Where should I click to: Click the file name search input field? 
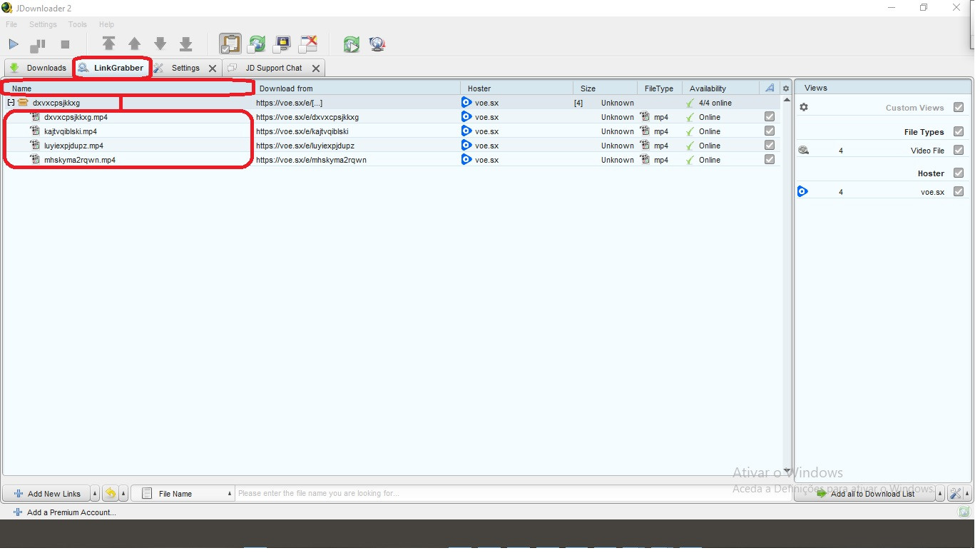coord(514,493)
